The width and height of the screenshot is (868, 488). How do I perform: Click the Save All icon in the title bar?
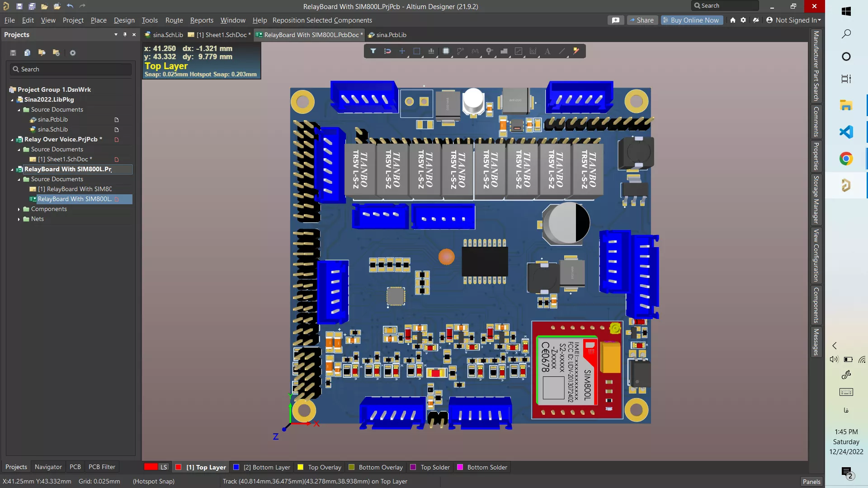tap(32, 6)
